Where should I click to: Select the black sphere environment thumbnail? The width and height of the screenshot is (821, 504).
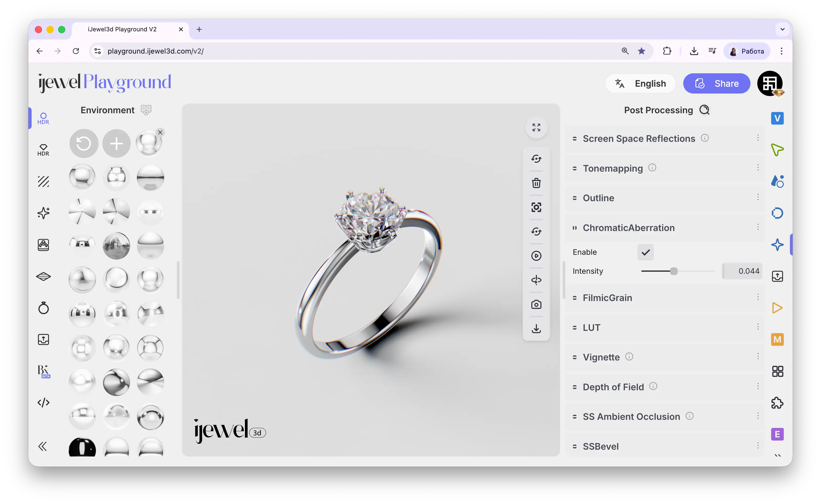(x=82, y=447)
